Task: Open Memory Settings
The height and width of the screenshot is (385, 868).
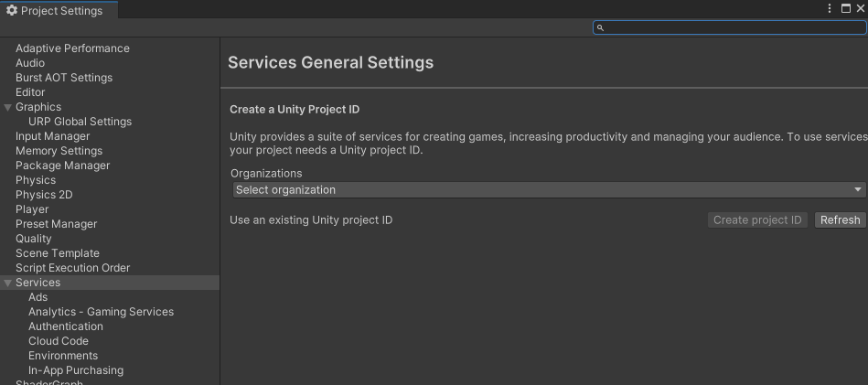Action: 59,151
